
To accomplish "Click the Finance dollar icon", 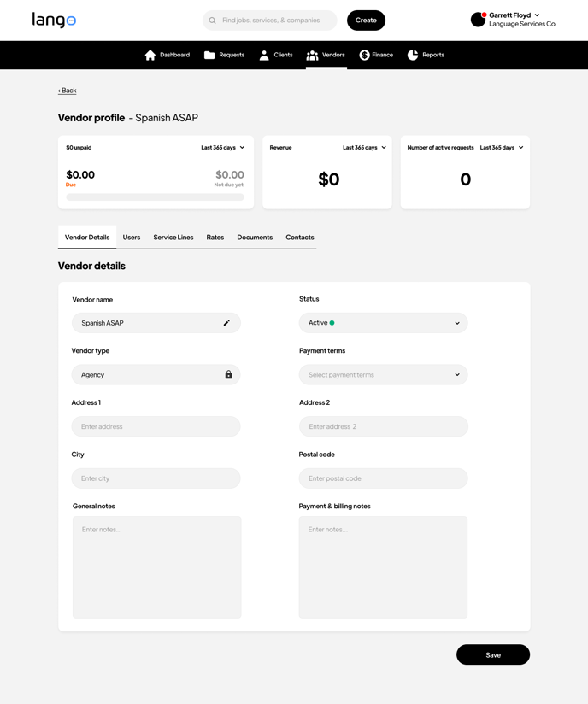I will coord(362,54).
